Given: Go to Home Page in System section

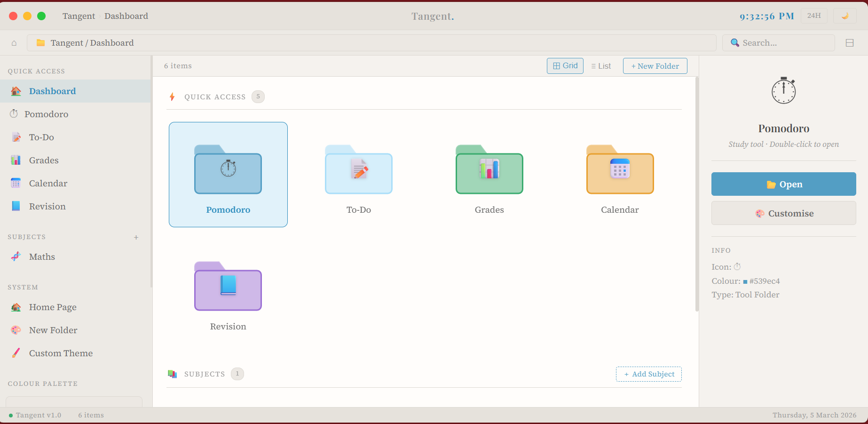Looking at the screenshot, I should coord(75,307).
